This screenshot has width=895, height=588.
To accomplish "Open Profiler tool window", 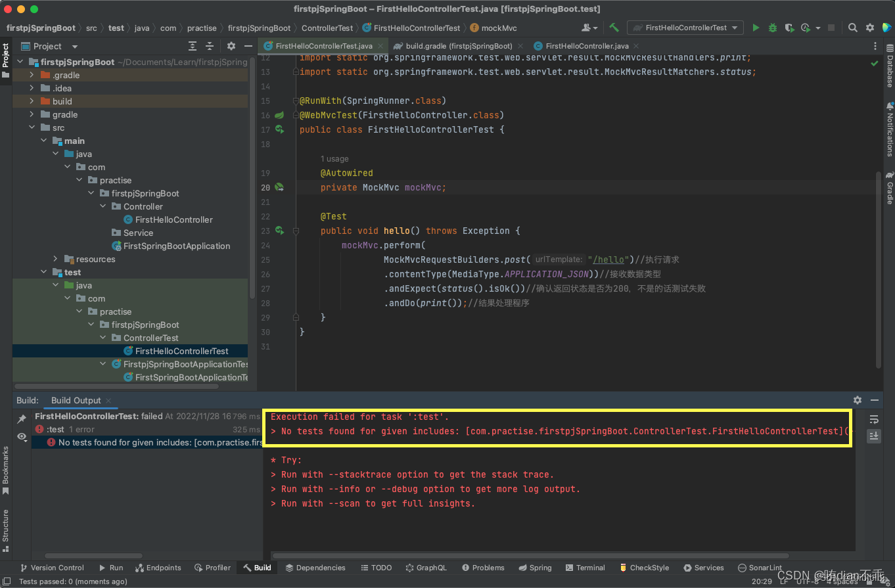I will [x=212, y=568].
